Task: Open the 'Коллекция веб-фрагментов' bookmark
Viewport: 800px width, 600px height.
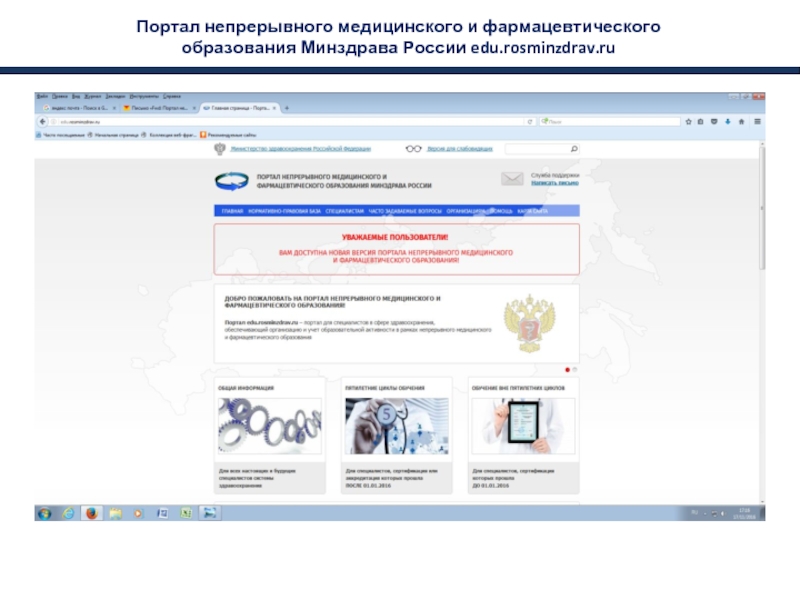Action: coord(169,135)
